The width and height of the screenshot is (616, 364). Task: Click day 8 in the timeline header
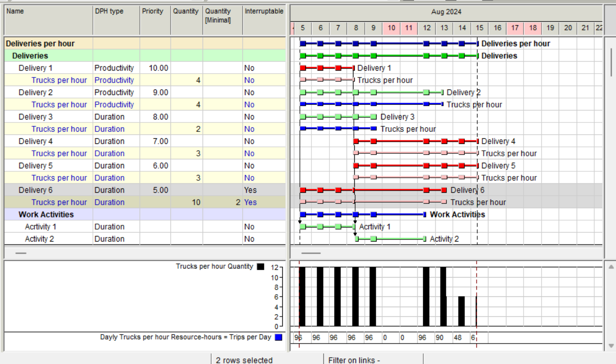[x=356, y=28]
